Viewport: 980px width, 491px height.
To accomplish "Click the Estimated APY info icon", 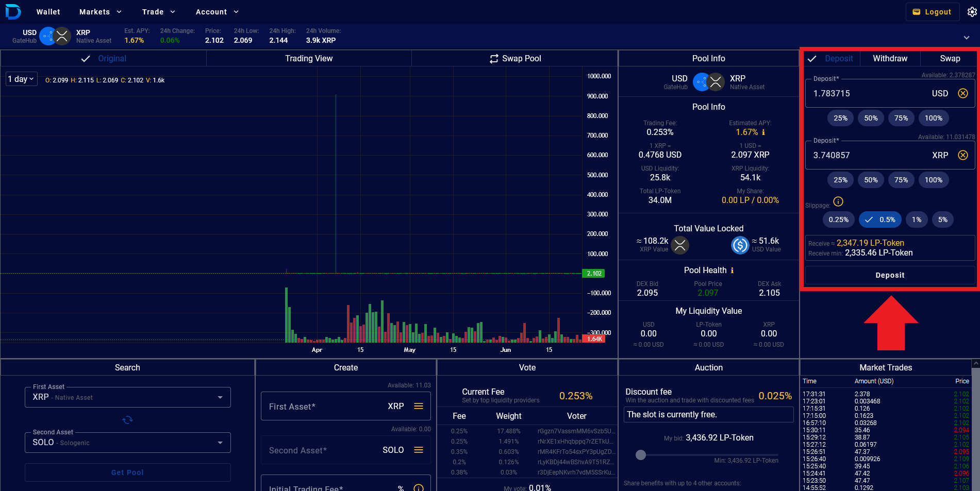I will (763, 132).
